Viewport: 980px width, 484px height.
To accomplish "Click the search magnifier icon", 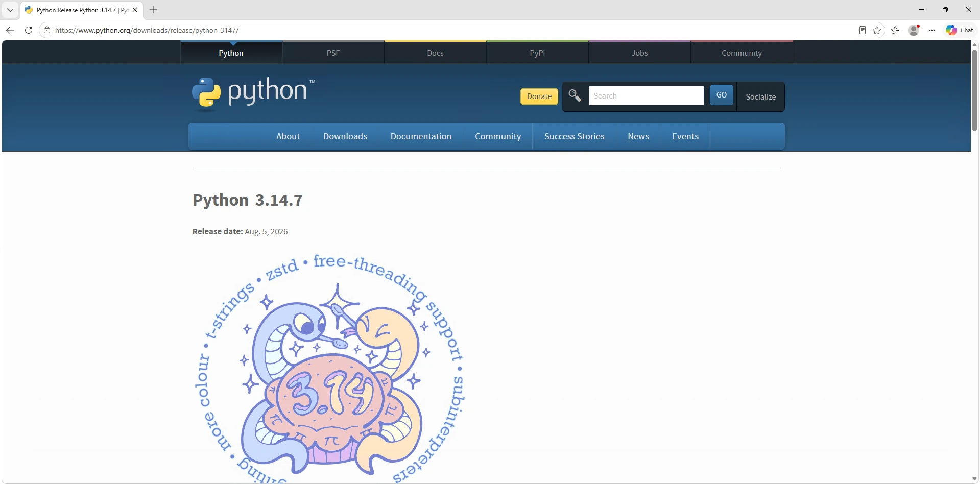I will point(575,96).
